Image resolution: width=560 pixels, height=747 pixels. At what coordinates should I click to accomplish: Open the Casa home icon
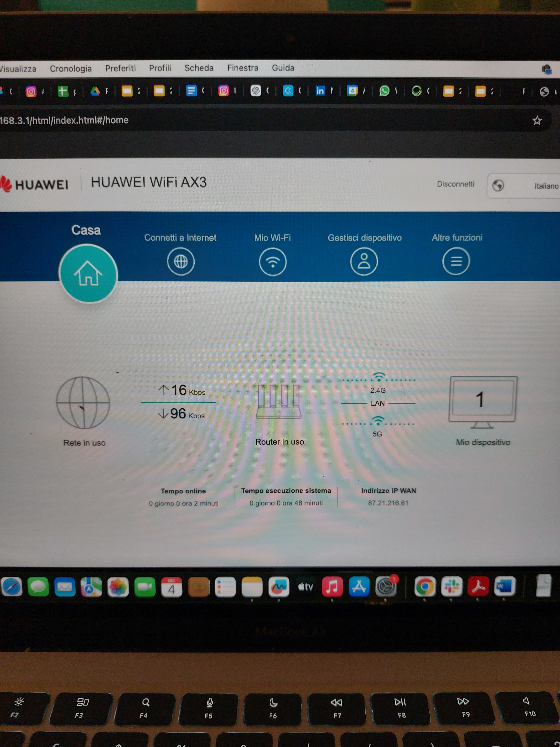coord(88,274)
